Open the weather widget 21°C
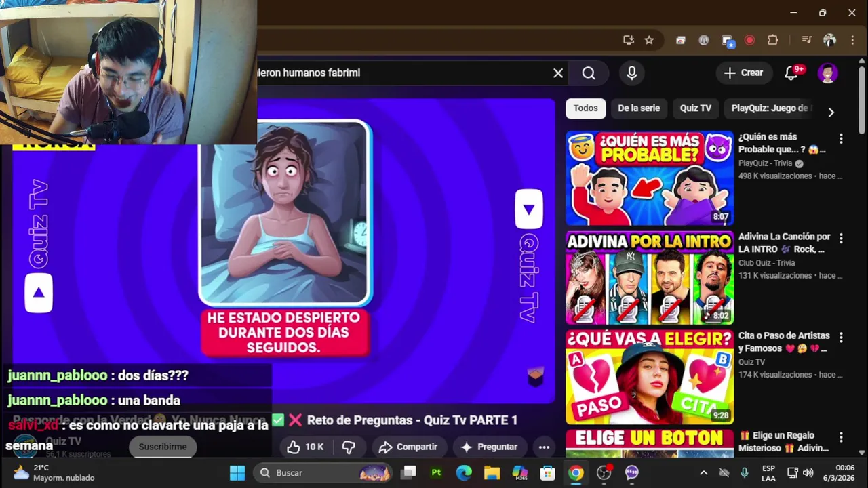Screen dimensions: 868x488 (x=54, y=473)
